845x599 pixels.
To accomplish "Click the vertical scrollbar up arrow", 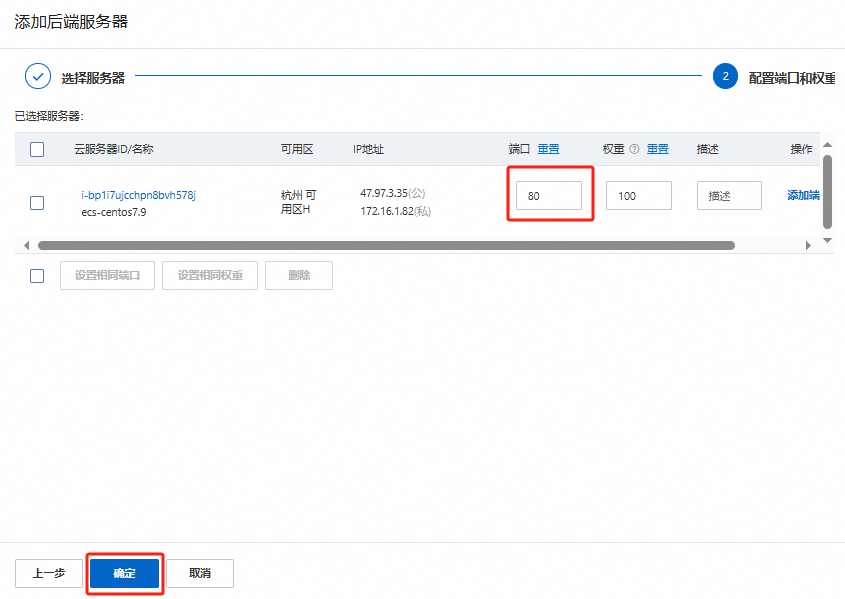I will click(828, 145).
